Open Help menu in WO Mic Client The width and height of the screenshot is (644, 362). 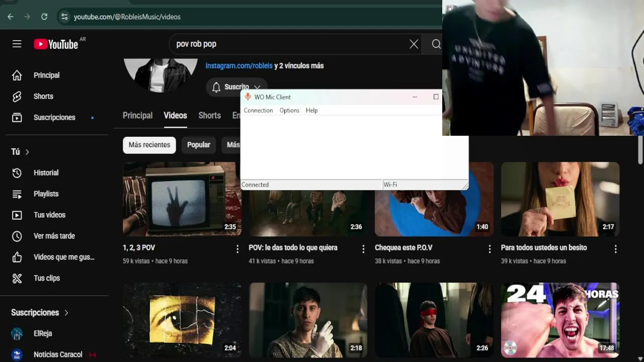pos(311,111)
